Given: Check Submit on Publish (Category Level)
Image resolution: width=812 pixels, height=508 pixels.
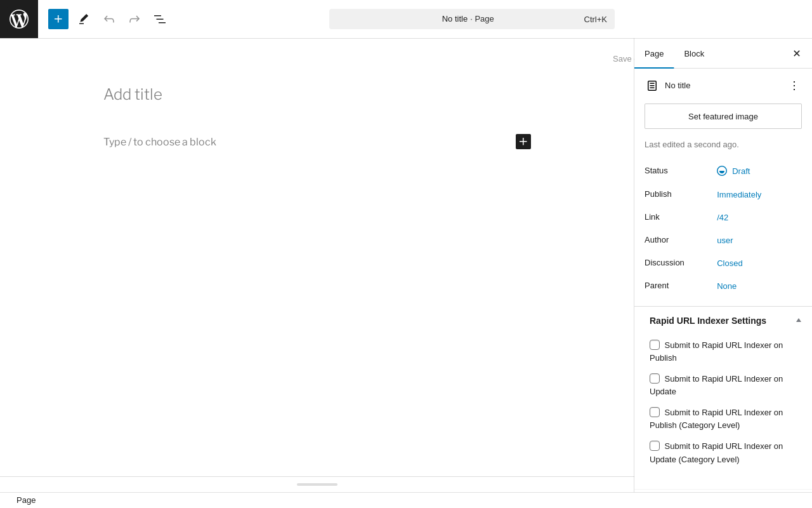Looking at the screenshot, I should [x=655, y=412].
